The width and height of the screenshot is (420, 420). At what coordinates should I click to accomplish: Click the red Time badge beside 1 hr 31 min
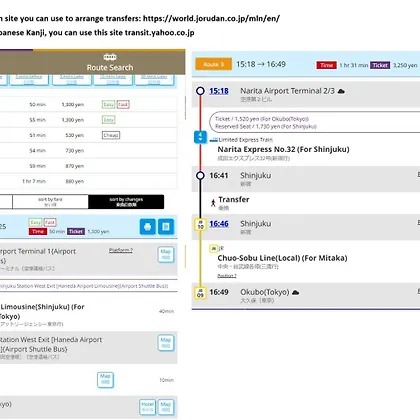(x=326, y=65)
